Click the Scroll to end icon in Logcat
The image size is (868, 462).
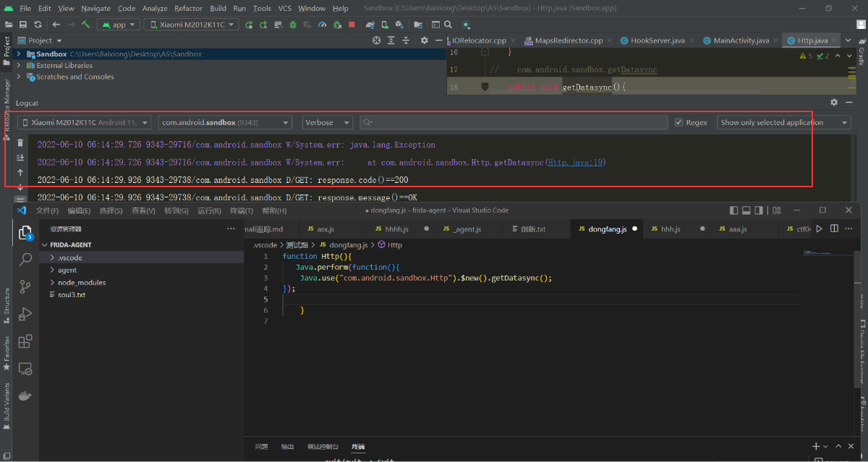click(x=20, y=158)
